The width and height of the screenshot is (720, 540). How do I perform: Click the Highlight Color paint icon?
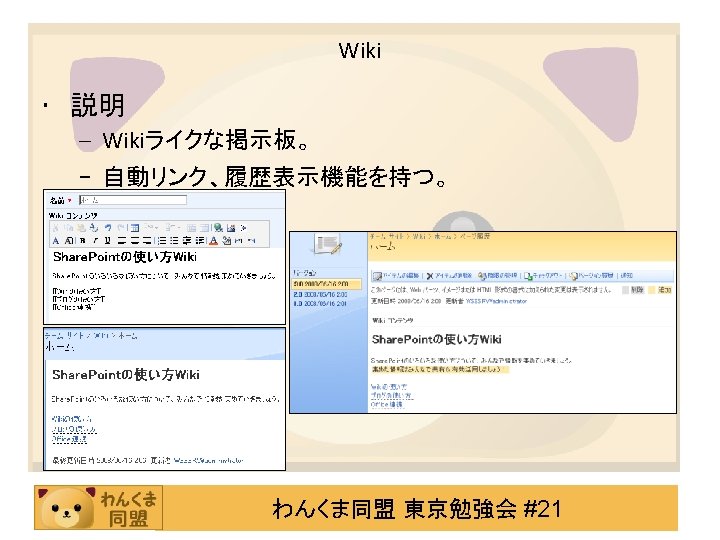coord(226,241)
